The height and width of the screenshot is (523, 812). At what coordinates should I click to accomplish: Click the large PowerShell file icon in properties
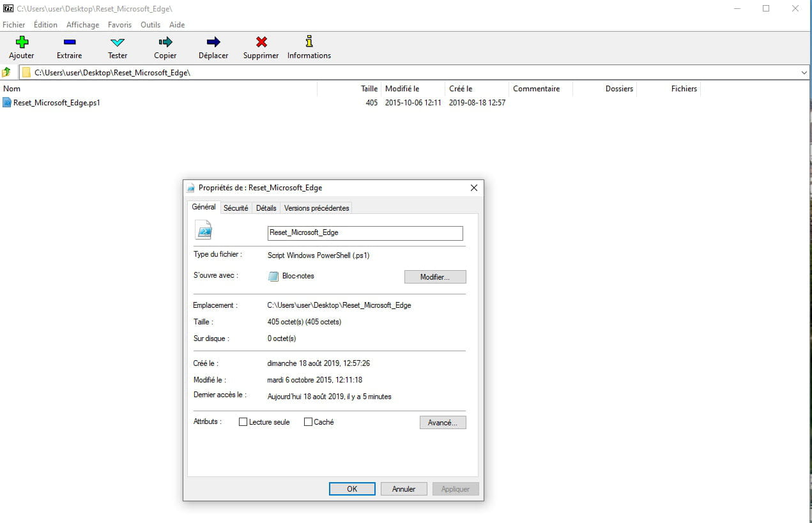[203, 230]
